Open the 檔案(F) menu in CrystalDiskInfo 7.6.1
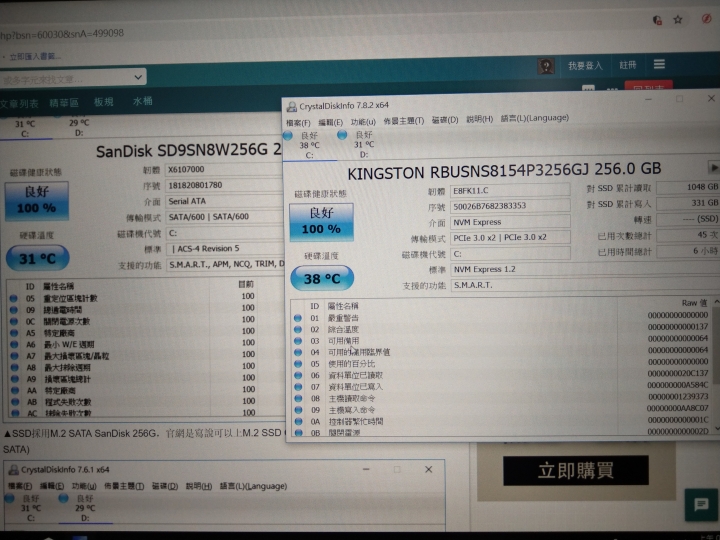Image resolution: width=720 pixels, height=540 pixels. point(20,486)
